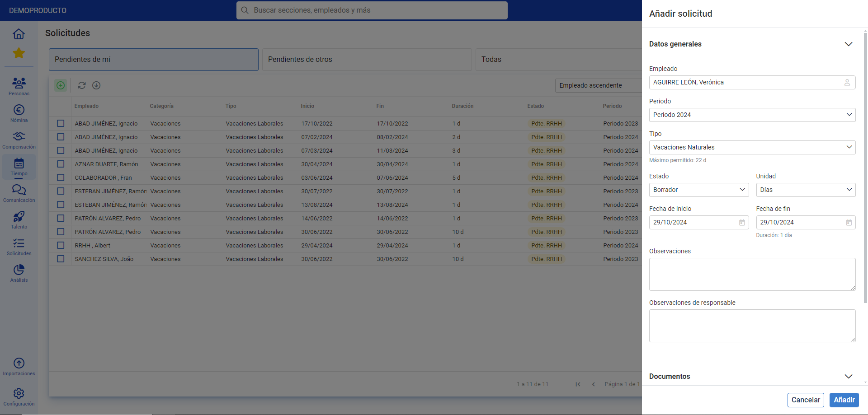
Task: Click Cancelar button
Action: (806, 400)
